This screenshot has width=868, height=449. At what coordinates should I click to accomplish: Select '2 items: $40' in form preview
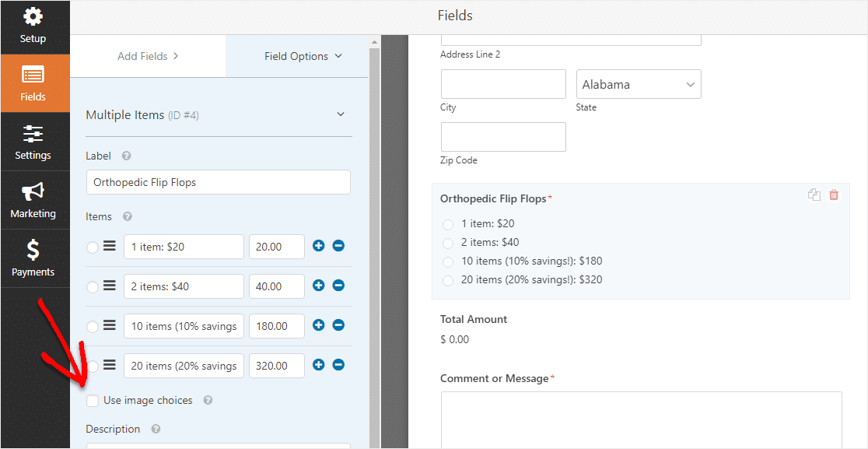[448, 244]
